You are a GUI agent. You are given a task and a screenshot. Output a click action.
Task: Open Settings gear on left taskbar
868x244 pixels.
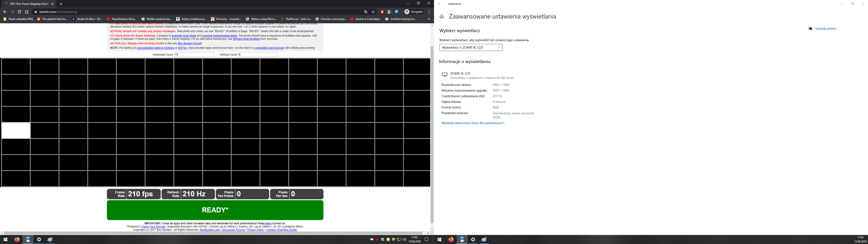coord(39,240)
